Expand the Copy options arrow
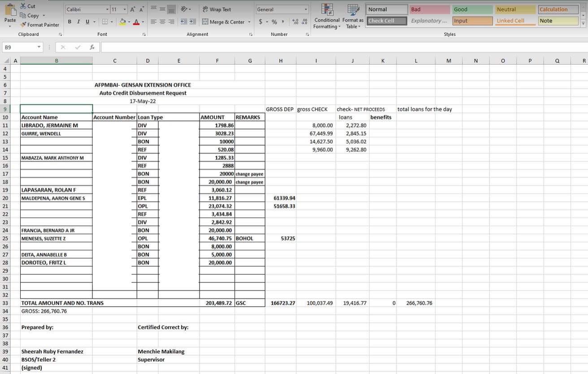Screen dimensions: 588x374 [44, 15]
